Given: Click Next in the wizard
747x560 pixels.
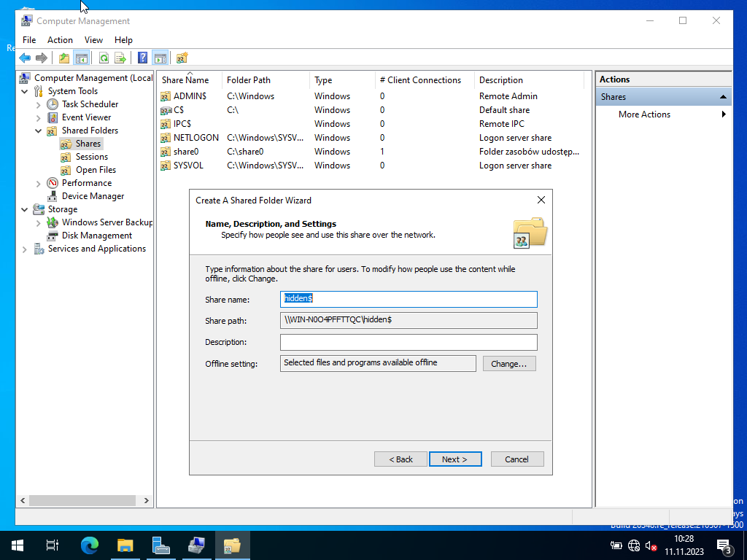Looking at the screenshot, I should (x=454, y=459).
